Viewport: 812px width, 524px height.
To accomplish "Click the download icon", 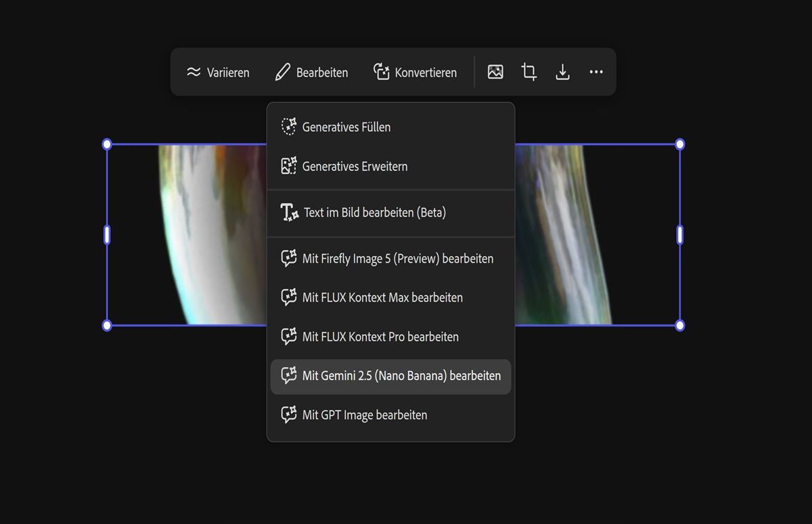I will [x=562, y=72].
